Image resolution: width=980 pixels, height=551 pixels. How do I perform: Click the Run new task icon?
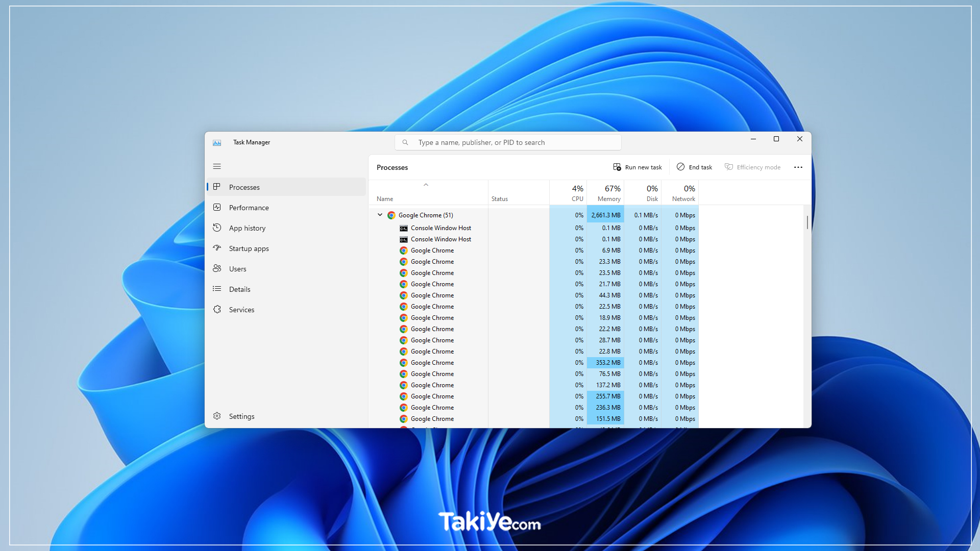(617, 167)
